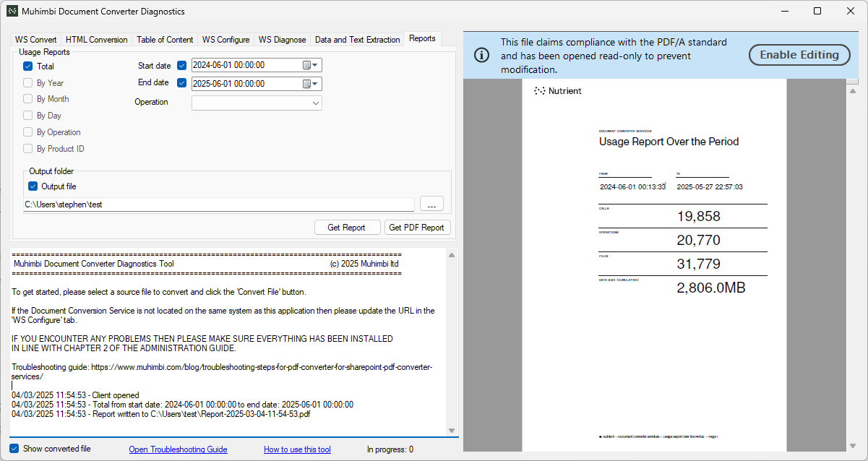Toggle Show converted file checkbox
This screenshot has width=868, height=461.
[x=14, y=449]
